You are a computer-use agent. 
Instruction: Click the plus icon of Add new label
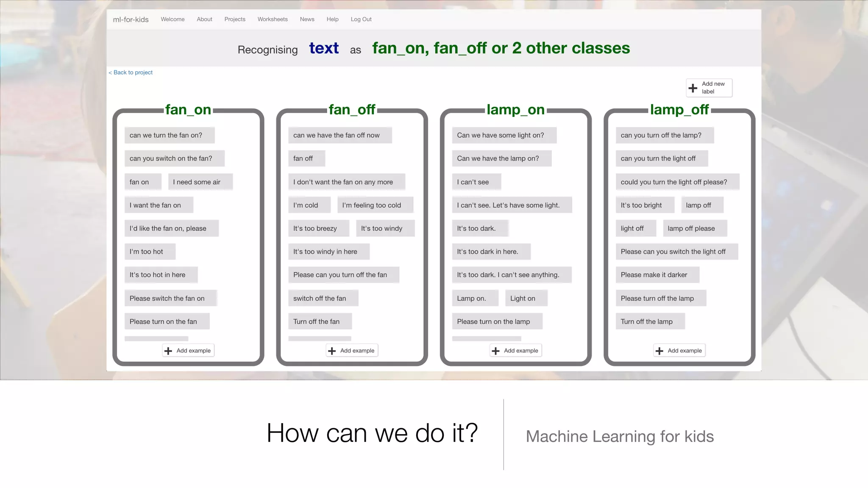click(x=693, y=88)
